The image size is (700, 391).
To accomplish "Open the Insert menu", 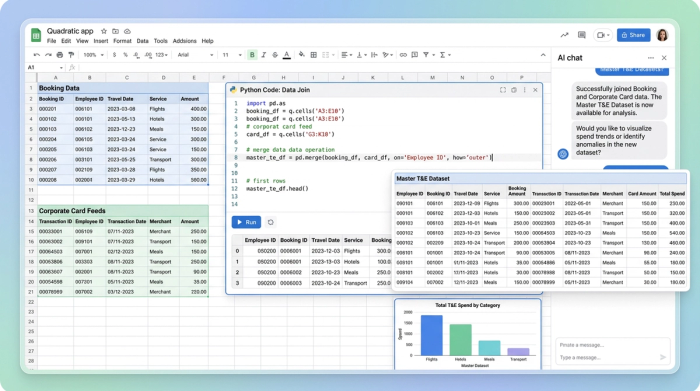I will pos(101,41).
